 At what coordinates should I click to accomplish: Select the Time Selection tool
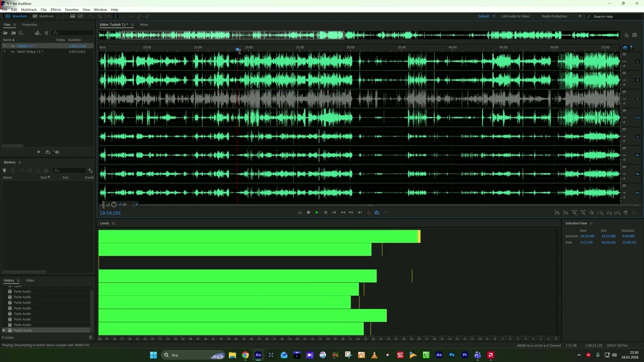(115, 16)
